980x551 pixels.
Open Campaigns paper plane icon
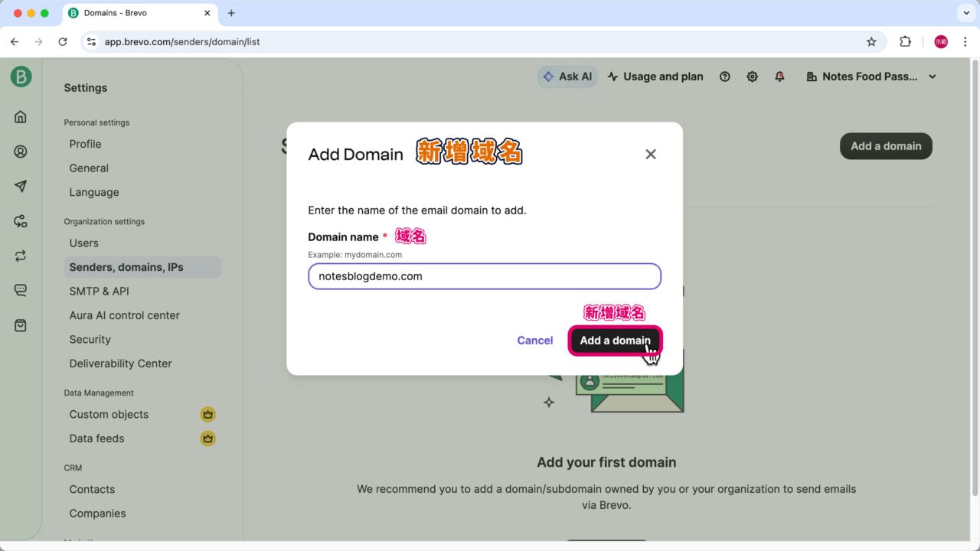pyautogui.click(x=21, y=187)
